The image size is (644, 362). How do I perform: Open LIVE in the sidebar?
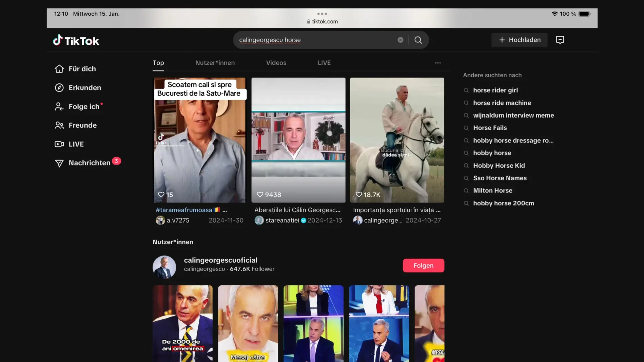point(69,144)
